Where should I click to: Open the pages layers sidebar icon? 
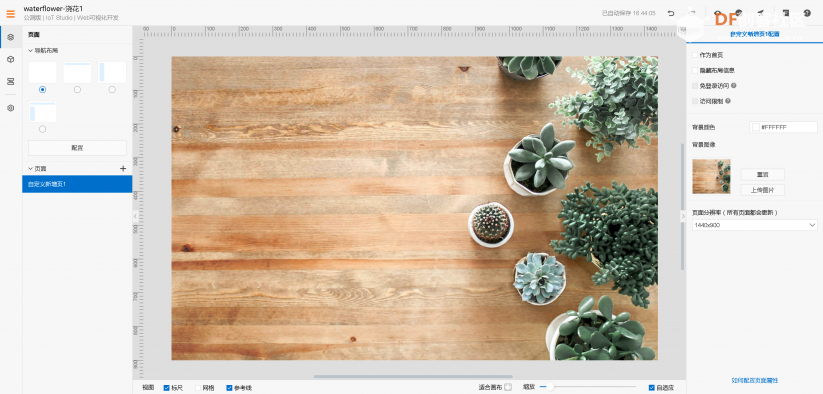(x=10, y=37)
